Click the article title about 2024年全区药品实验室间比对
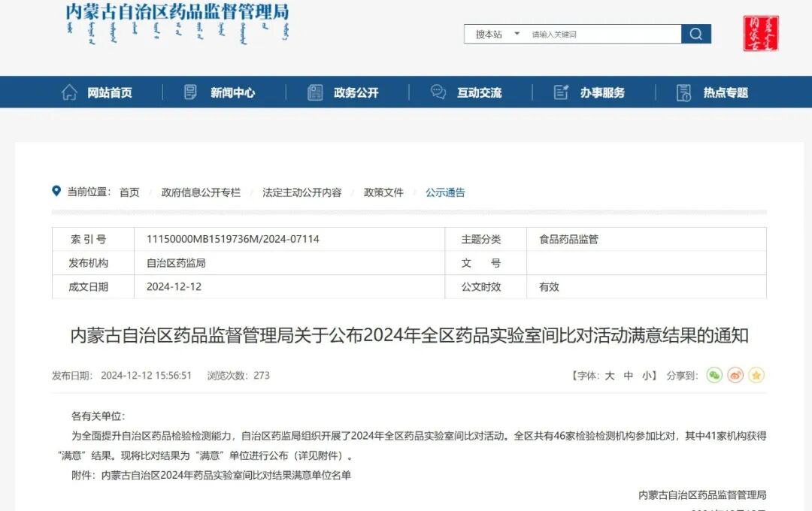This screenshot has width=812, height=511. point(409,335)
